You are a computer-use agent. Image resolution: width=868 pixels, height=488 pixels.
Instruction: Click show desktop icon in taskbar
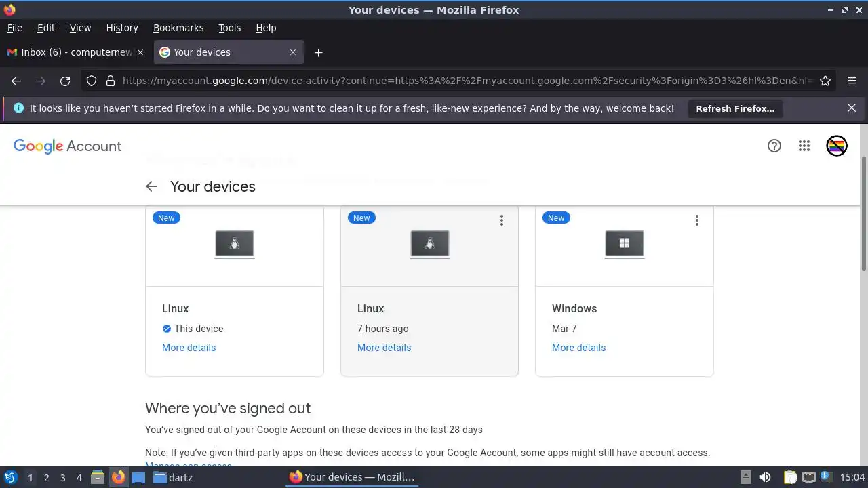pos(138,477)
